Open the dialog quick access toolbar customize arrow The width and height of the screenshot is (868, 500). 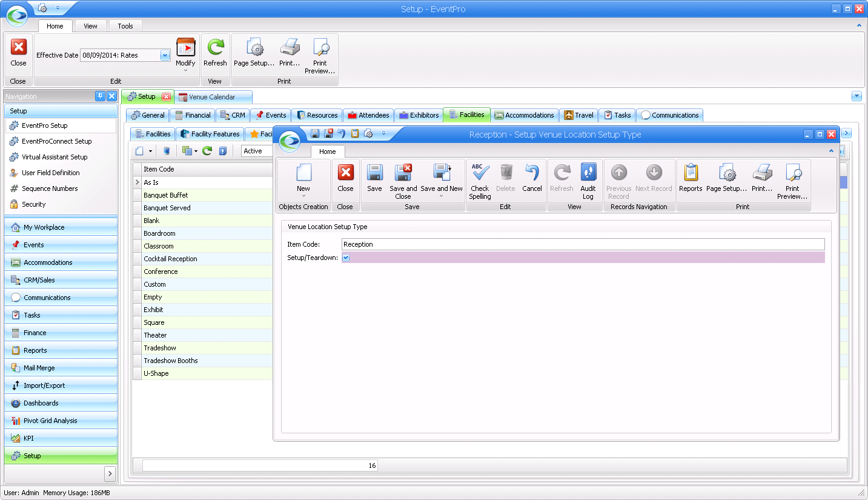(x=383, y=133)
